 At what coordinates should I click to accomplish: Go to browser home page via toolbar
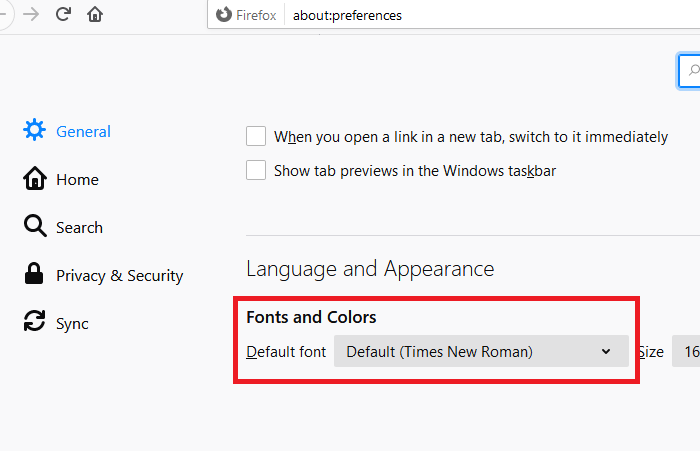pos(95,14)
